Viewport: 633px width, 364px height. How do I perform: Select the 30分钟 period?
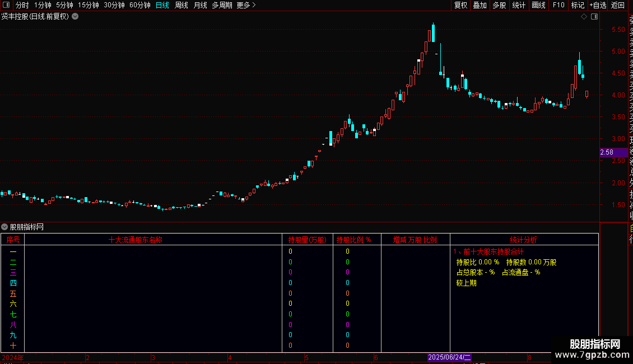(x=114, y=5)
